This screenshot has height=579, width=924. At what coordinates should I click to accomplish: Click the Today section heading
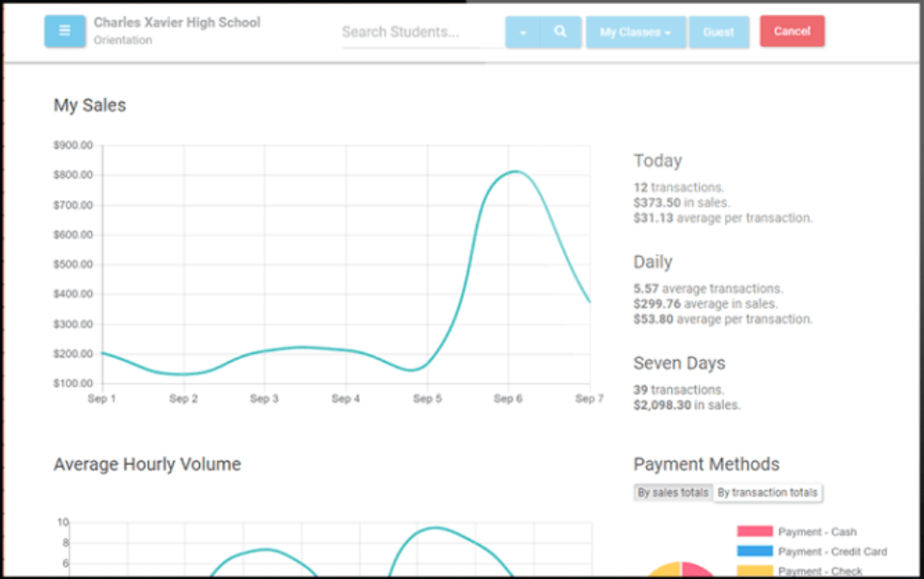[657, 160]
